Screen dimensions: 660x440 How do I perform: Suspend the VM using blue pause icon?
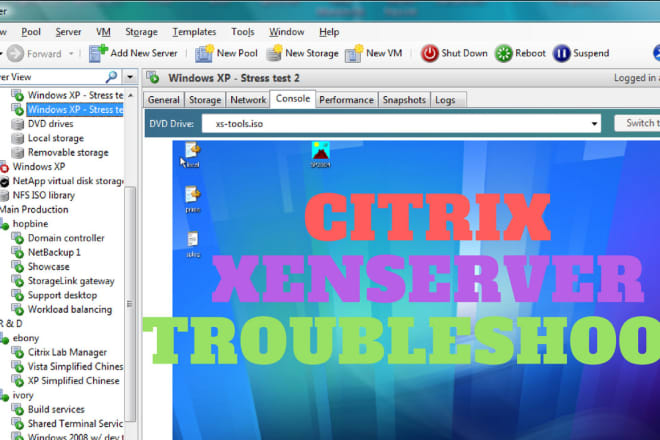click(561, 53)
